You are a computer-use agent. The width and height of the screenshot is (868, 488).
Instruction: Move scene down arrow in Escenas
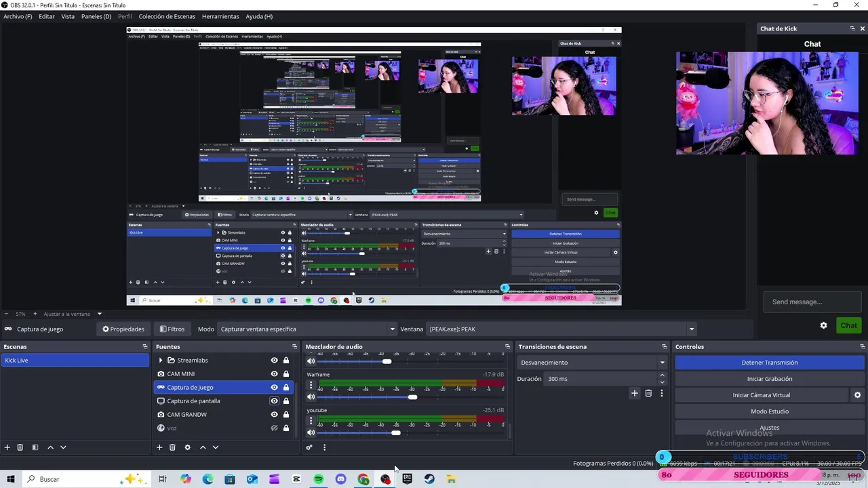click(x=63, y=447)
